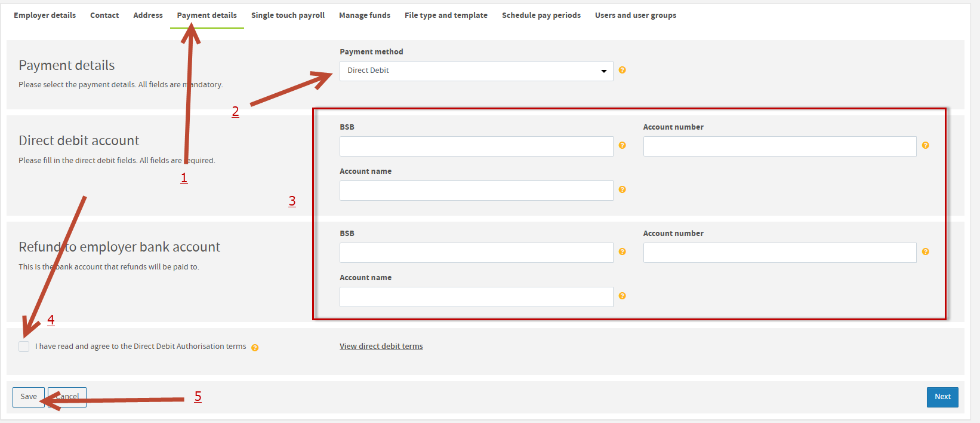Click help icon beside Payment method dropdown
The height and width of the screenshot is (423, 980).
pos(622,70)
